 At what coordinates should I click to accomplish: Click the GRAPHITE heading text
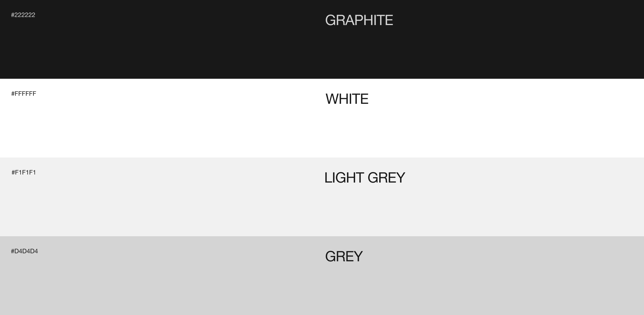[x=359, y=20]
